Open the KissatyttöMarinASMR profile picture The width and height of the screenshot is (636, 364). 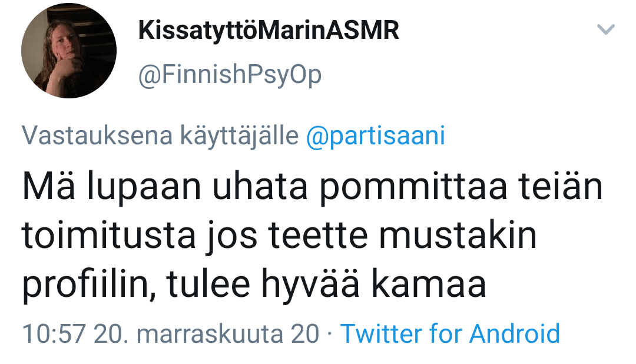(x=69, y=51)
